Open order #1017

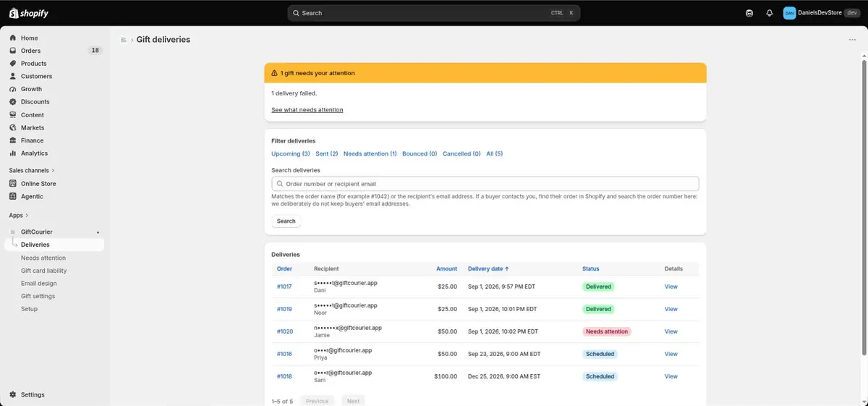pos(284,287)
